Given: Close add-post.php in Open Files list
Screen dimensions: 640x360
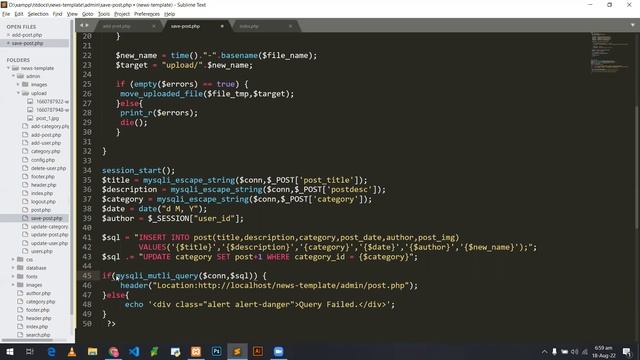Looking at the screenshot, I should (x=8, y=35).
